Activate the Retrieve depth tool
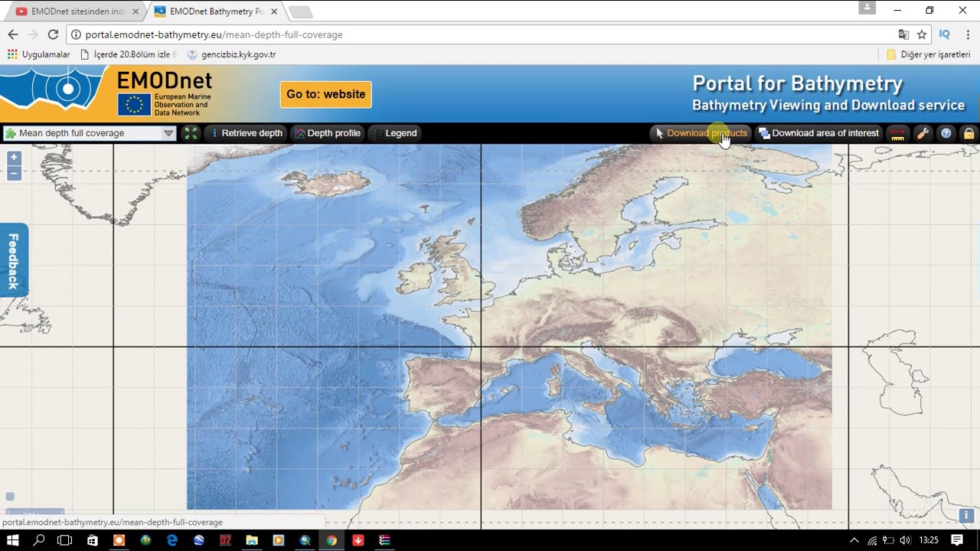980x551 pixels. point(246,133)
